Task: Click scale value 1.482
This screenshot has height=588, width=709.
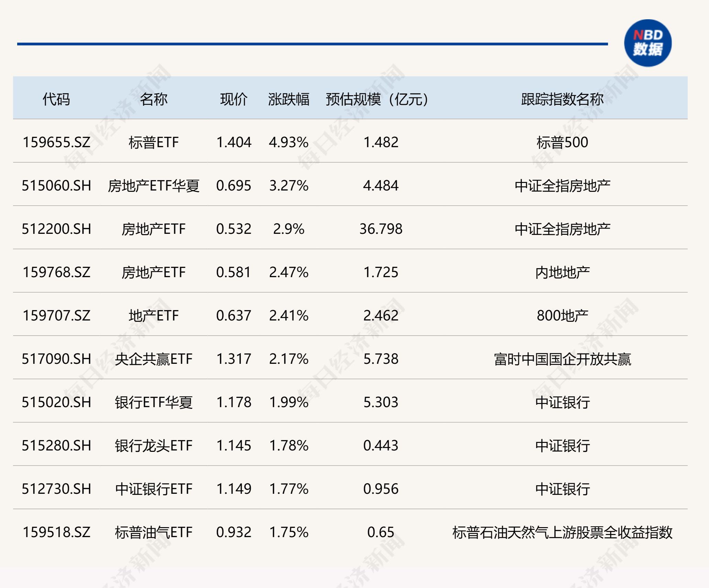Action: pos(381,142)
